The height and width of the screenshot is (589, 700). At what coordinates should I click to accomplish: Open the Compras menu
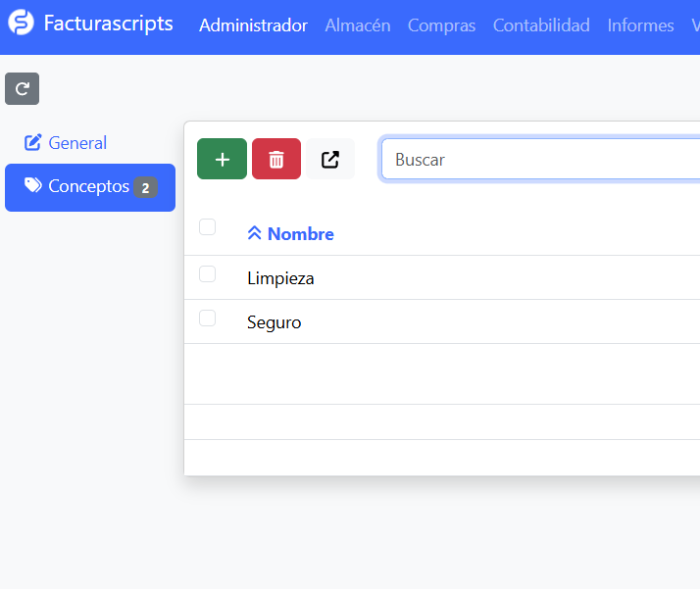coord(441,25)
